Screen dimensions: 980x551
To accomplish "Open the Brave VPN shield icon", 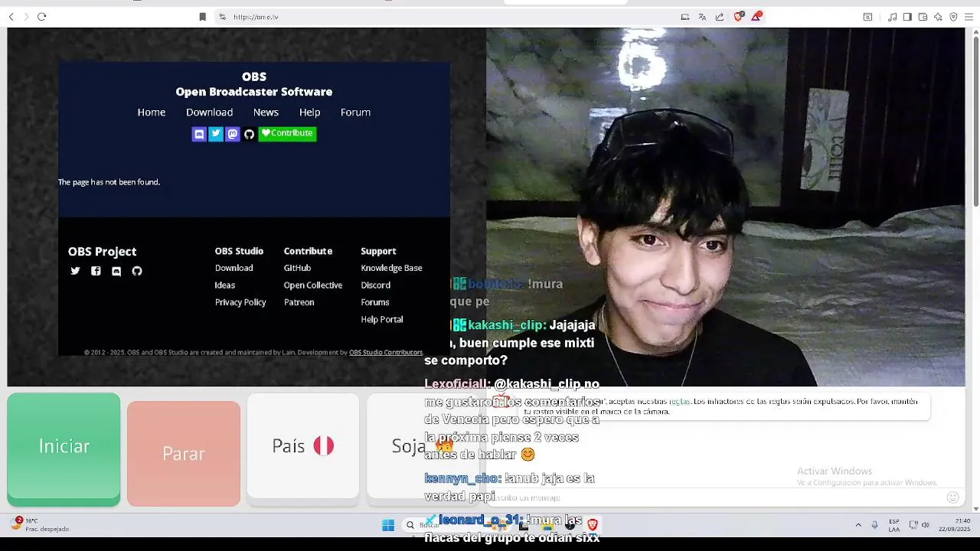I will point(953,17).
